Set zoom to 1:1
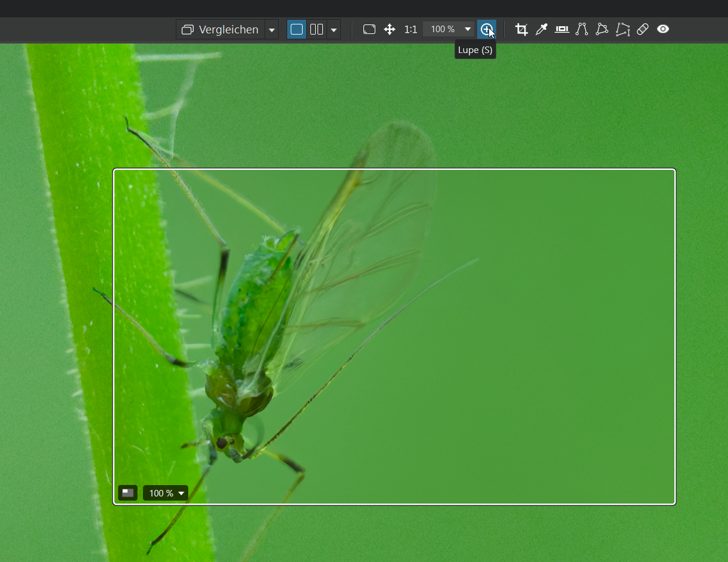The width and height of the screenshot is (728, 562). pos(410,29)
